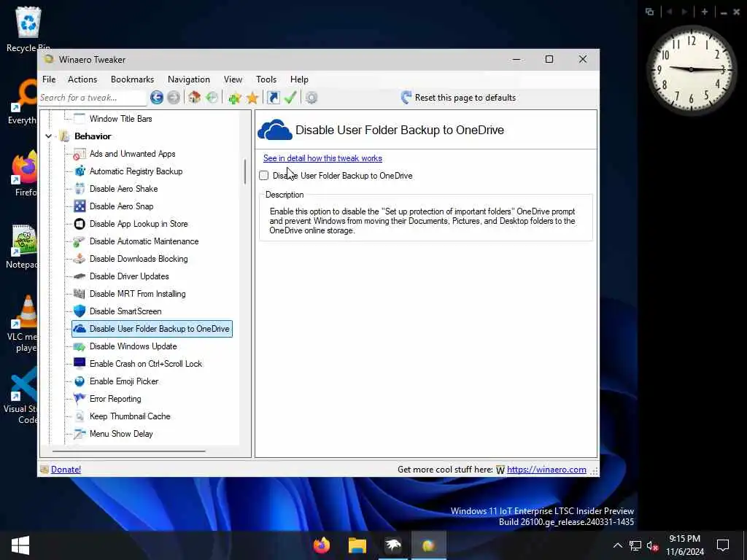The image size is (747, 560).
Task: Open the Notepad++ desktop shortcut
Action: point(22,246)
